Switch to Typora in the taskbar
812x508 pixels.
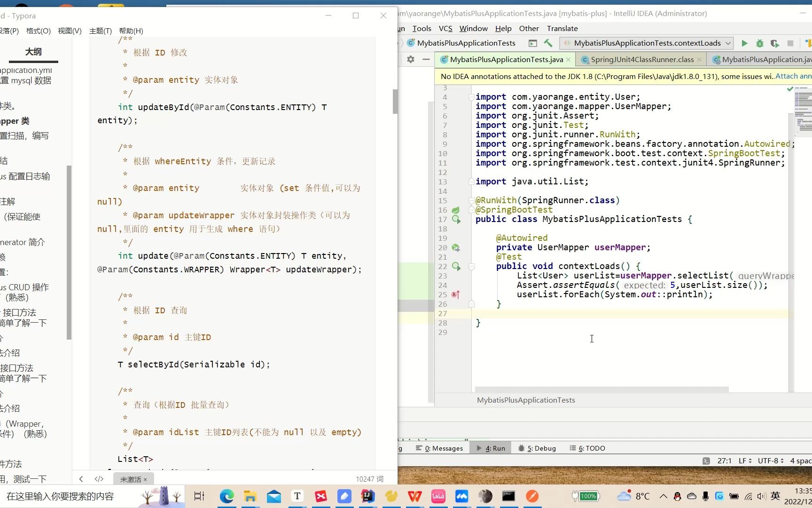297,496
